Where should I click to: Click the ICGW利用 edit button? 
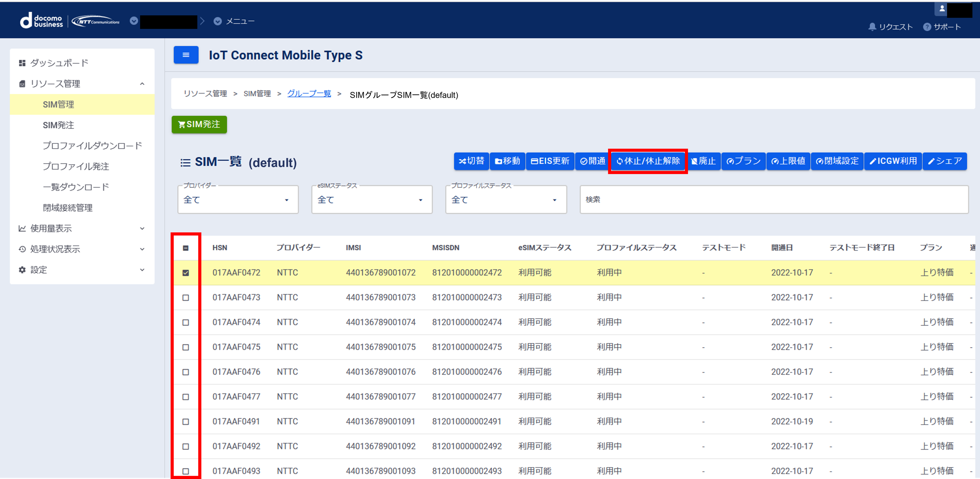point(893,161)
